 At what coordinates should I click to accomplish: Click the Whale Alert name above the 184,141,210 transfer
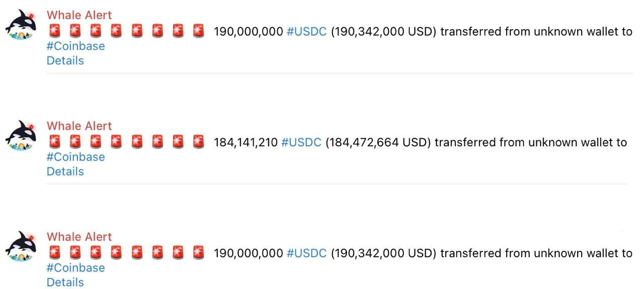tap(79, 126)
